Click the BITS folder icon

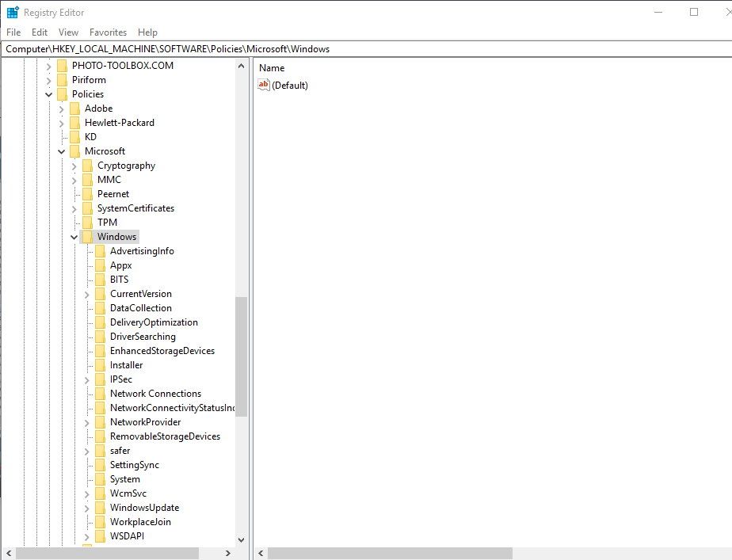(100, 280)
